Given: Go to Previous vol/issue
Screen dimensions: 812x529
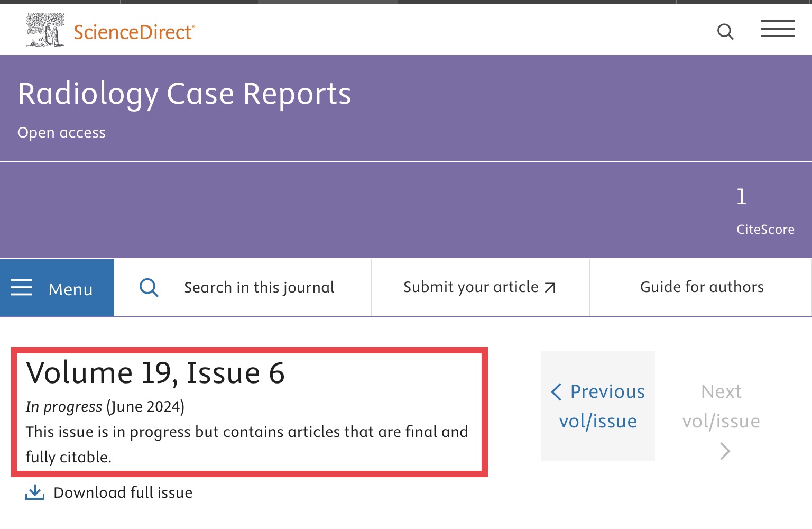Looking at the screenshot, I should pos(598,406).
